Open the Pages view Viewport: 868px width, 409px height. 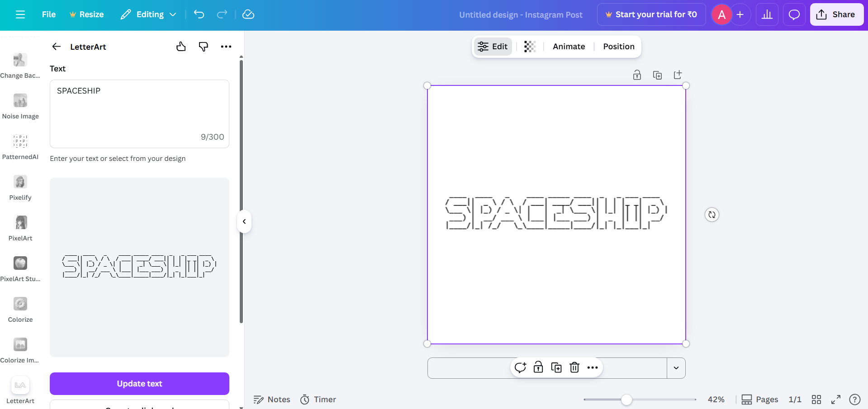pyautogui.click(x=760, y=400)
